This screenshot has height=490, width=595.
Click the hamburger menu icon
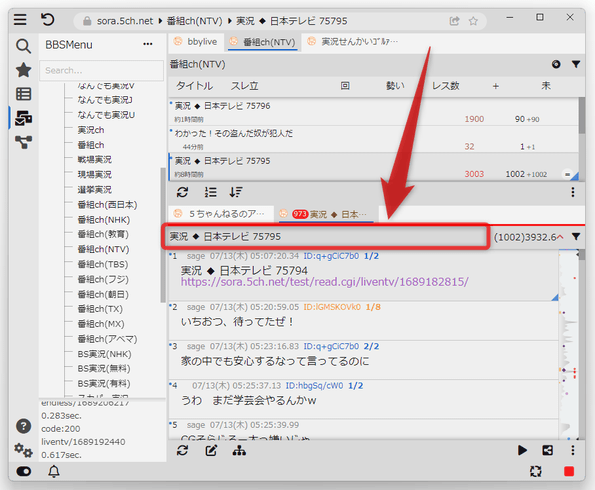click(20, 19)
